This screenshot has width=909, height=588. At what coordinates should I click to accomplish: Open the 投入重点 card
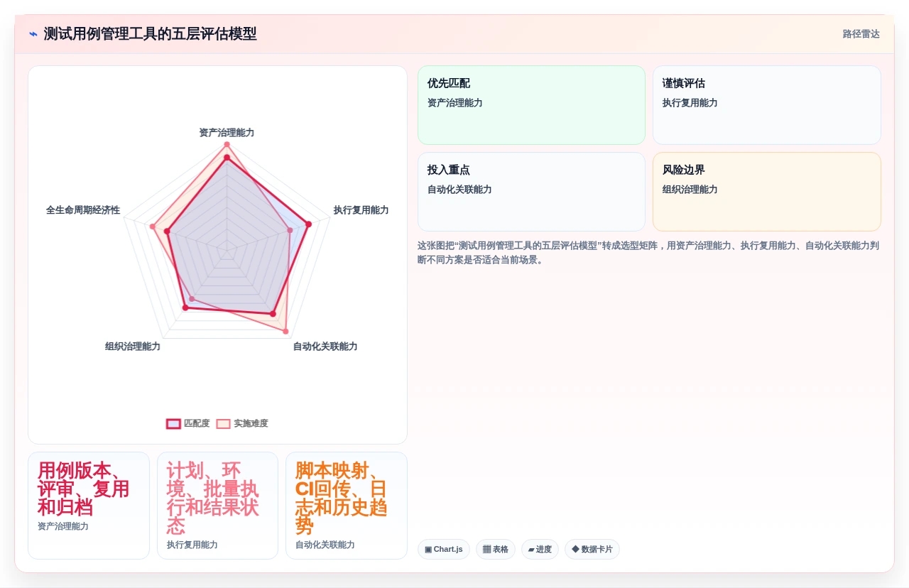[x=531, y=192]
